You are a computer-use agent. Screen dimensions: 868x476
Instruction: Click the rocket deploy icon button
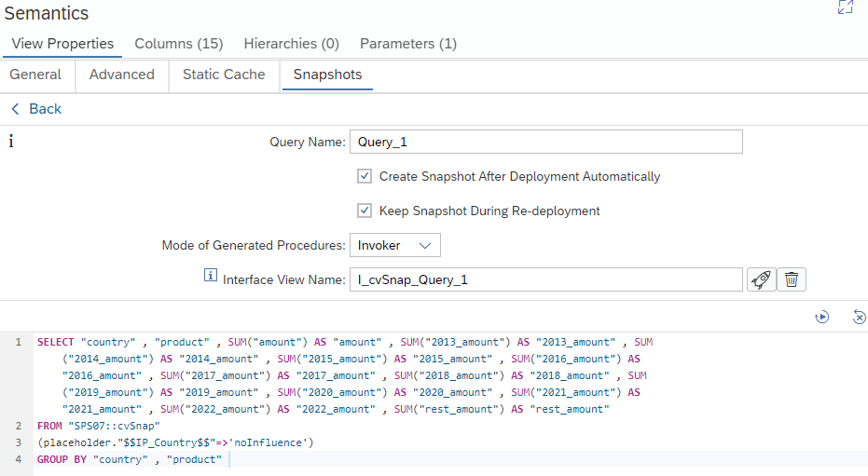coord(761,279)
